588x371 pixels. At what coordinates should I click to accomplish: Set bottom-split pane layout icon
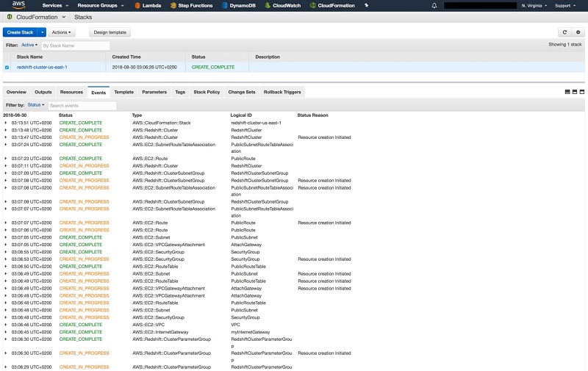(567, 92)
